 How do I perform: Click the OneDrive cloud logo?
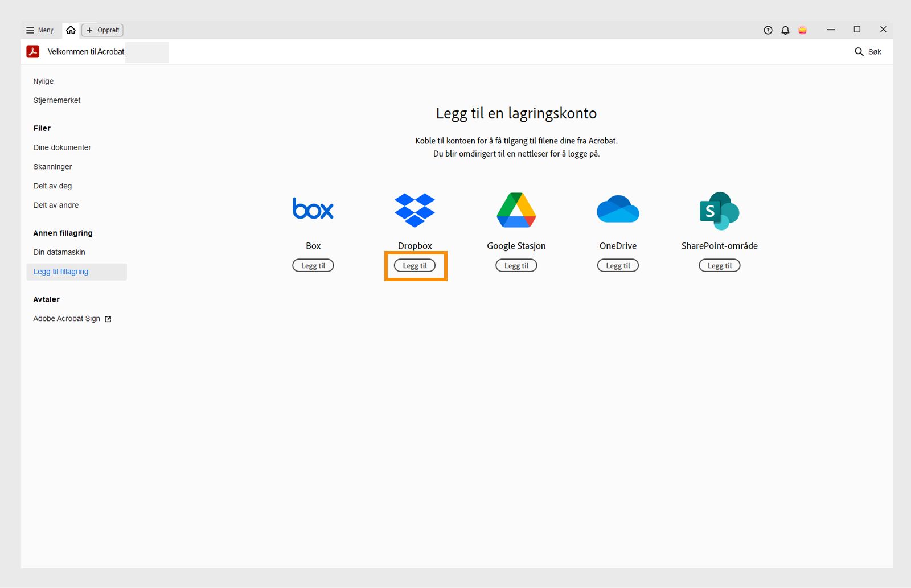tap(618, 209)
